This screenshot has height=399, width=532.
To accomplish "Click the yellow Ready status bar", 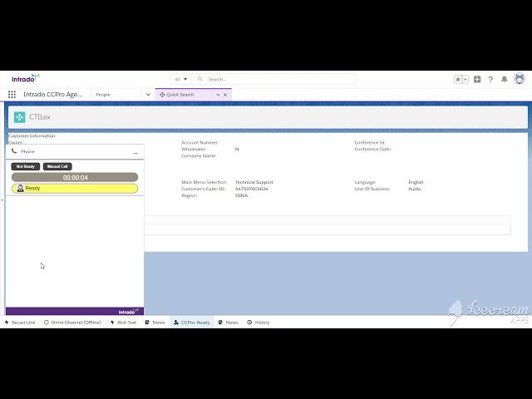I will 75,189.
